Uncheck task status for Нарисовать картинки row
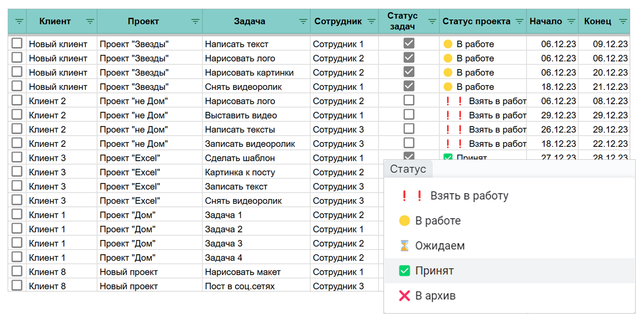Viewport: 644px width, 322px height. click(409, 72)
